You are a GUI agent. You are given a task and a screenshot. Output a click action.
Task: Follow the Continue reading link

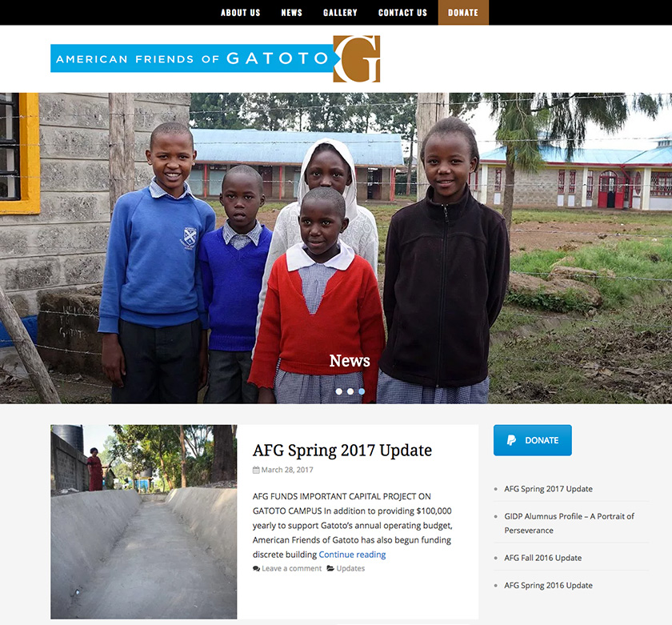coord(352,555)
